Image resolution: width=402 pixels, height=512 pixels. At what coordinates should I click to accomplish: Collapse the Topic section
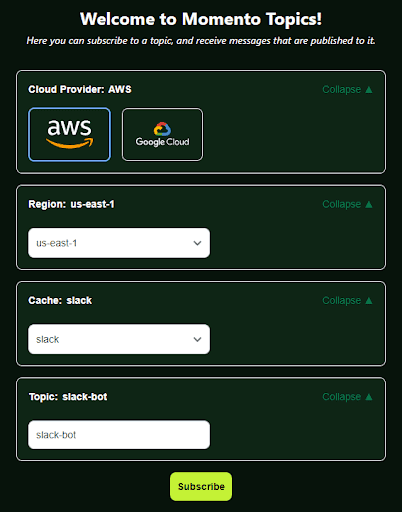tap(347, 397)
